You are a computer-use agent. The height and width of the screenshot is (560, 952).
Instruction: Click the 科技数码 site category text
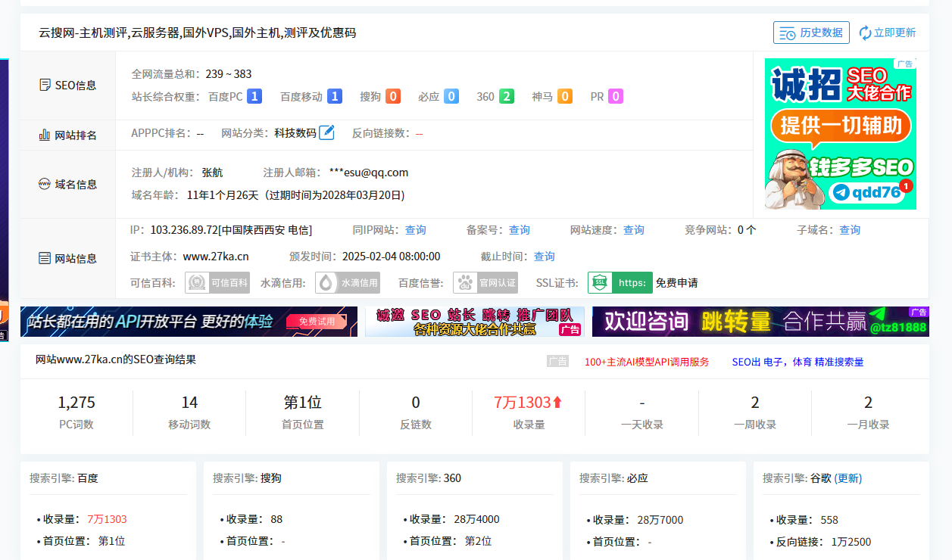(x=295, y=132)
